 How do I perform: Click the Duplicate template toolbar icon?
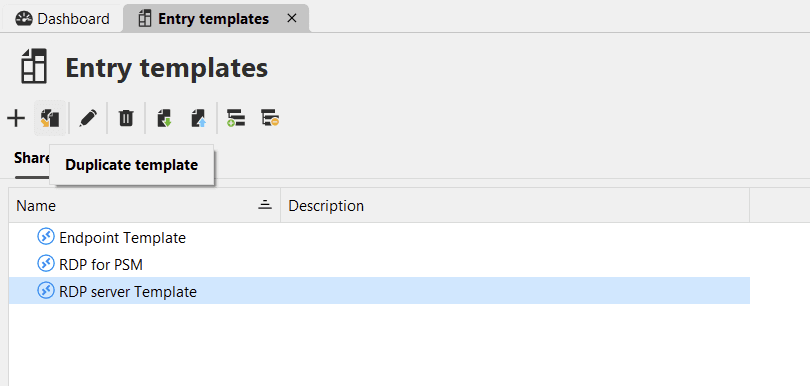click(50, 118)
